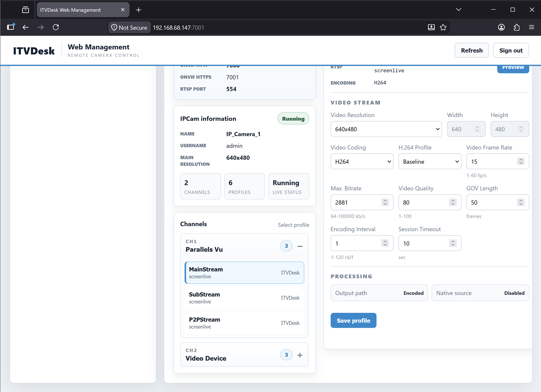
Task: Click the 2 CHANNELS stat card
Action: pyautogui.click(x=200, y=186)
